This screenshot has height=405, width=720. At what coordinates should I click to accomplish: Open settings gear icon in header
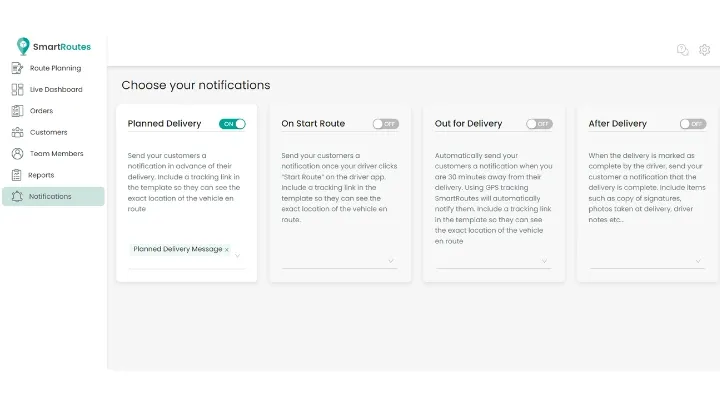704,50
